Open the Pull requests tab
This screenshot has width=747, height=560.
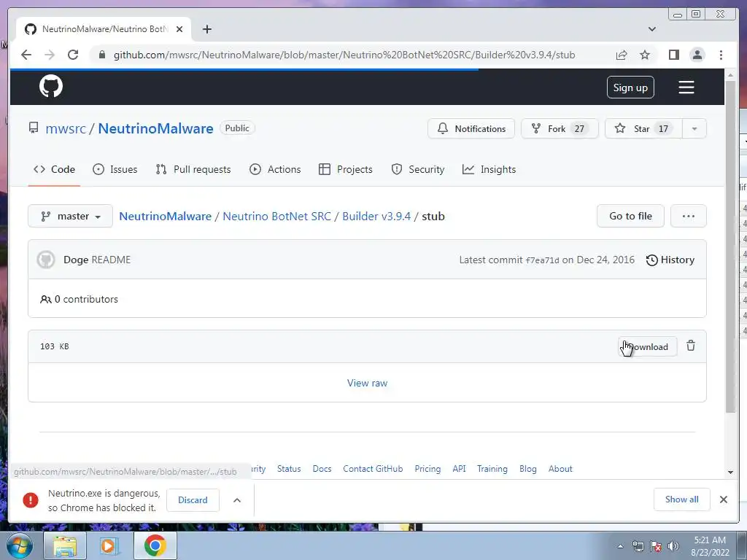pyautogui.click(x=193, y=169)
